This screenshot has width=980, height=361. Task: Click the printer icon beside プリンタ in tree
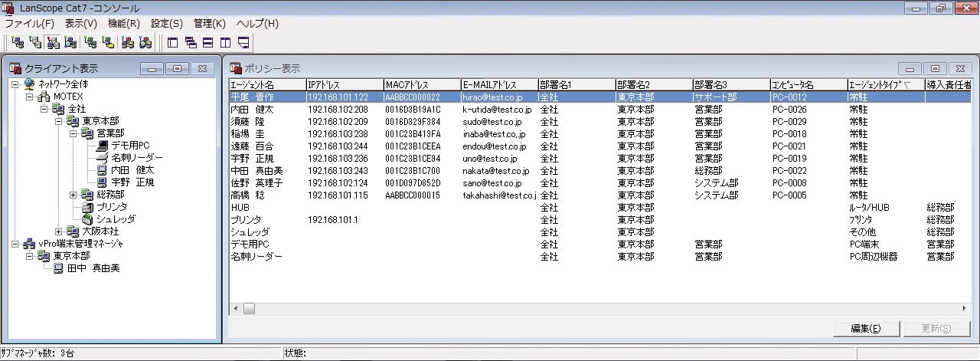coord(87,207)
